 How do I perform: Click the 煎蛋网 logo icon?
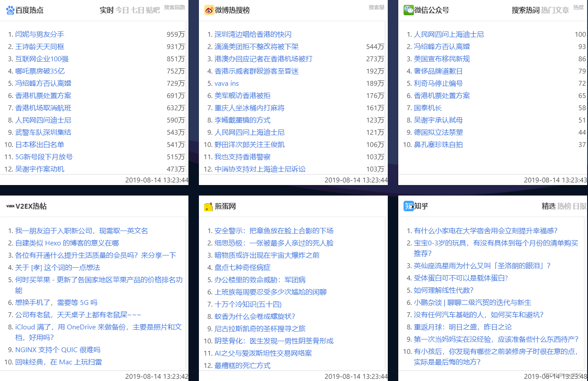coord(209,206)
